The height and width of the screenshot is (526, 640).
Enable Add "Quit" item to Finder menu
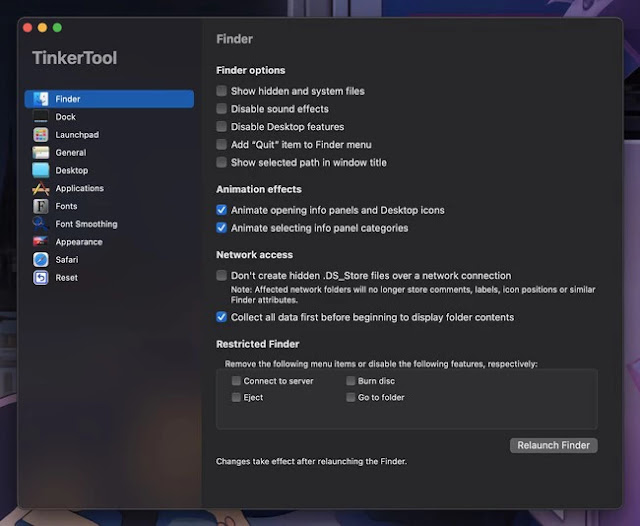tap(221, 144)
